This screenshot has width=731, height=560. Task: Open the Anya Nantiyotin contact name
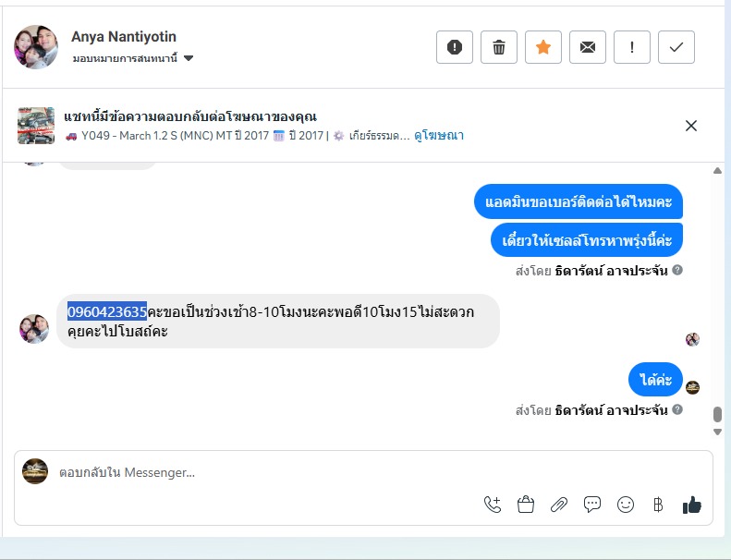124,36
